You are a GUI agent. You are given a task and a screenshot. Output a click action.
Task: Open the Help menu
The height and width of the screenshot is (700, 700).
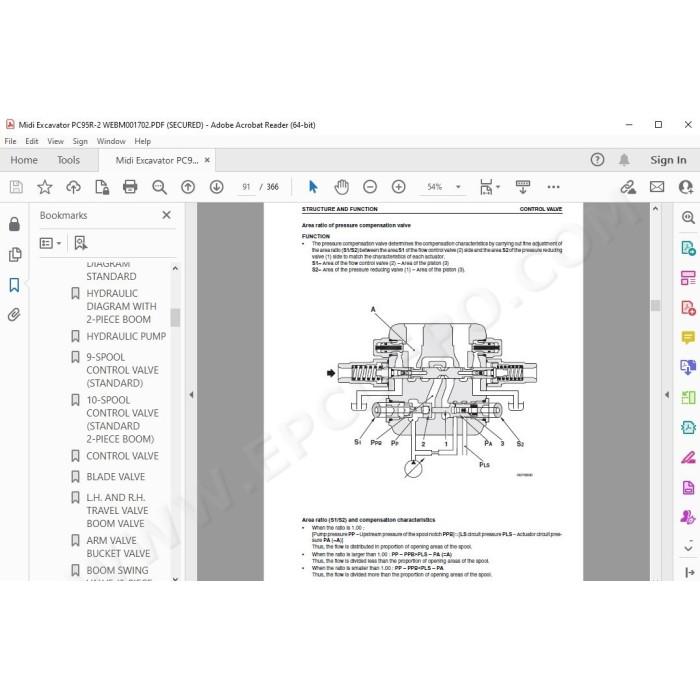click(x=142, y=141)
